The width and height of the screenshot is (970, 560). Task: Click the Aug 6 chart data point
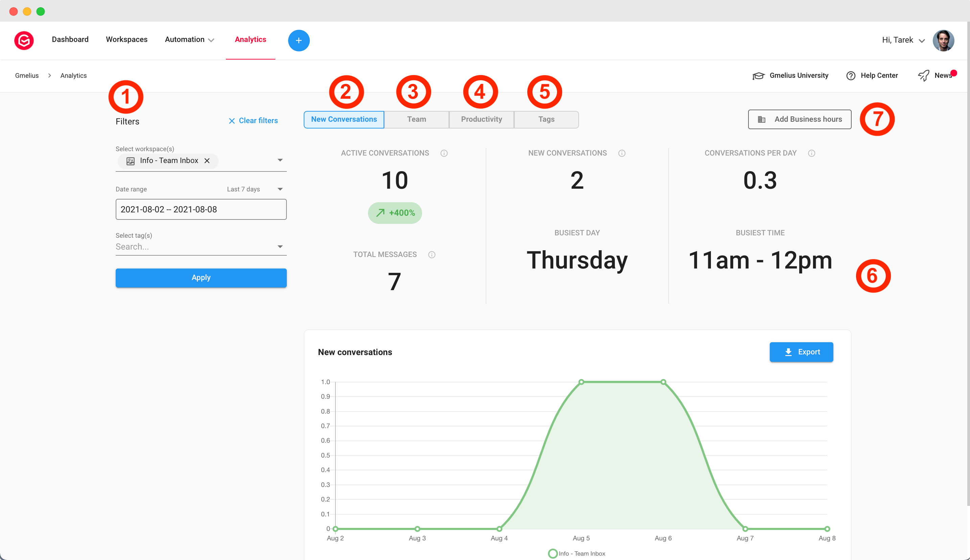click(663, 382)
